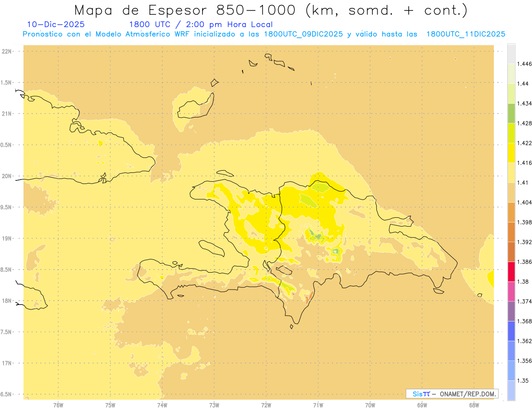Click the 'SisPI - ONAMET/REP.DOM.' credit label

tap(452, 394)
